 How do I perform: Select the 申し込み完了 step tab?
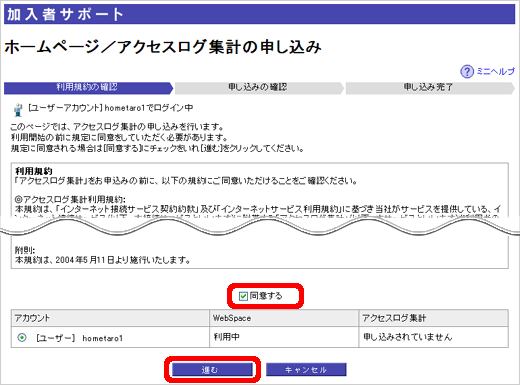pos(430,88)
